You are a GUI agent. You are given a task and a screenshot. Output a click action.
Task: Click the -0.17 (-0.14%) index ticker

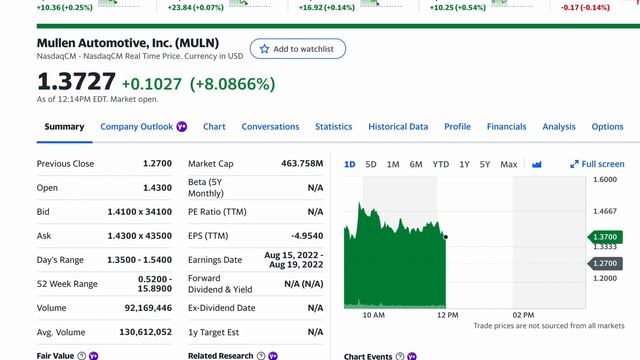point(585,7)
